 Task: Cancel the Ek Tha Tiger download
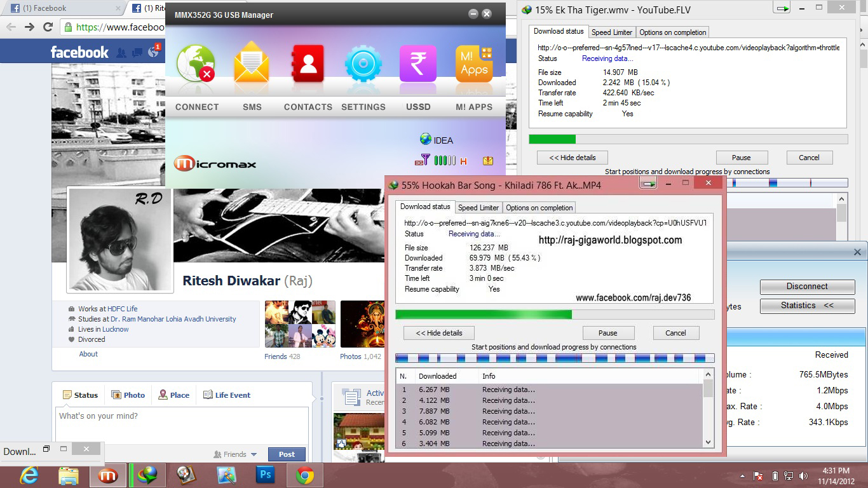pos(810,158)
